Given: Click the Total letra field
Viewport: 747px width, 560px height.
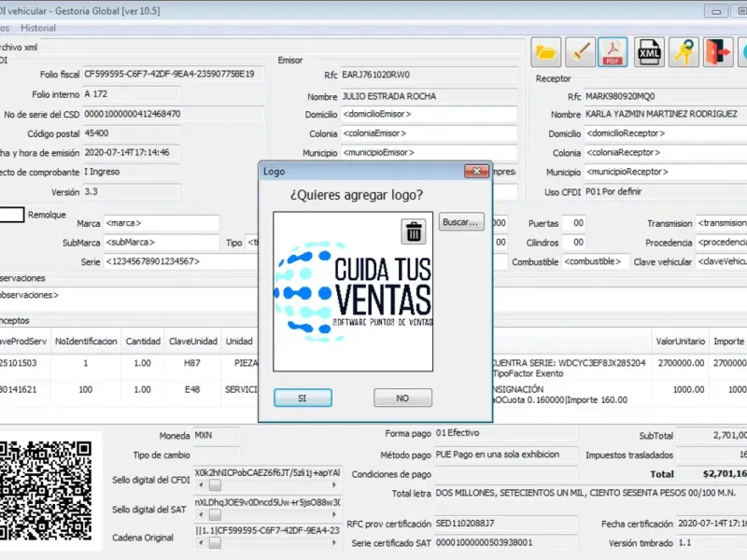Looking at the screenshot, I should pos(590,494).
